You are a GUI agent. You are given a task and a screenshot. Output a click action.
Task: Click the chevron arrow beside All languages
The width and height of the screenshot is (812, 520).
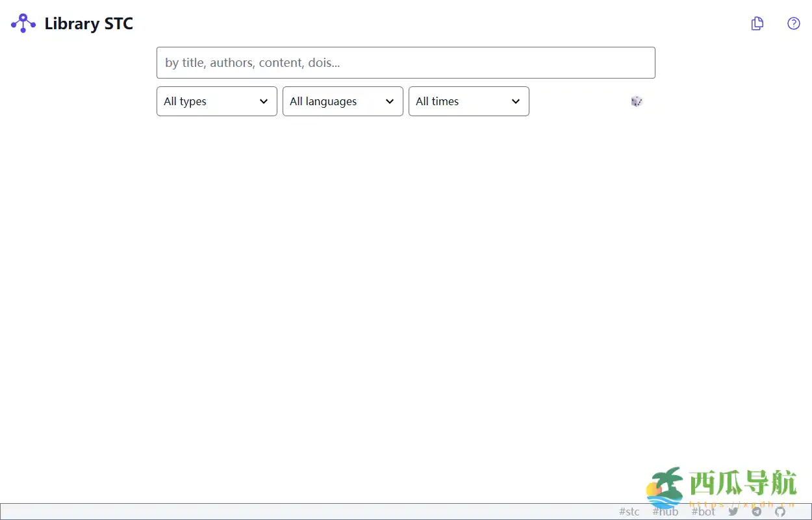point(390,101)
